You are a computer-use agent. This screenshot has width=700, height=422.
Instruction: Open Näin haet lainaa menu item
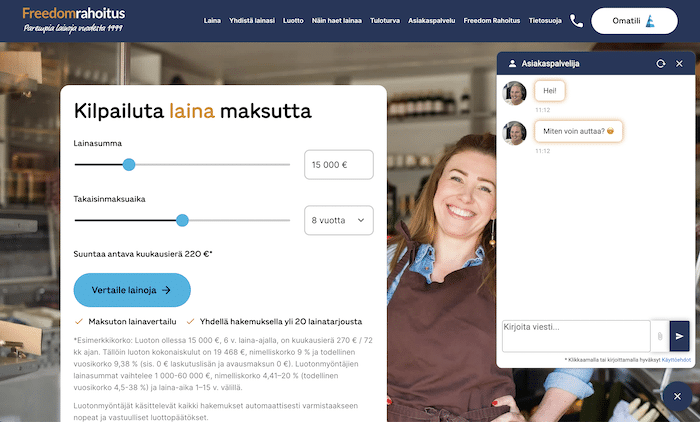337,21
